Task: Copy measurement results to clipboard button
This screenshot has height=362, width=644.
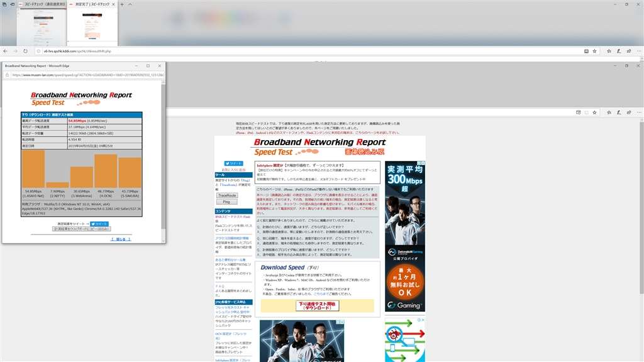Action: pyautogui.click(x=82, y=229)
